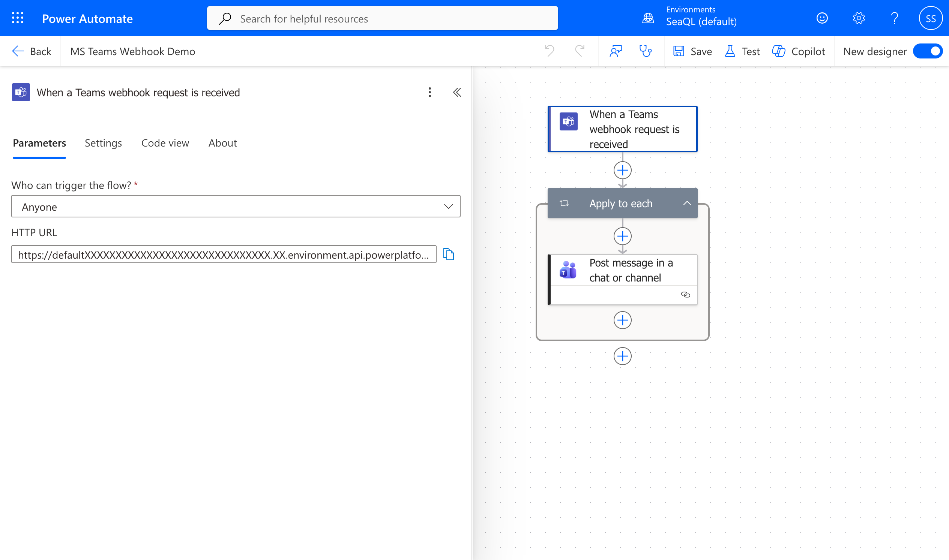
Task: Click in the search resources field
Action: [382, 18]
